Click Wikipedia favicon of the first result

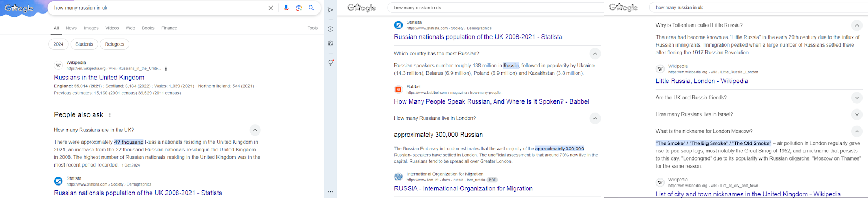tap(59, 66)
